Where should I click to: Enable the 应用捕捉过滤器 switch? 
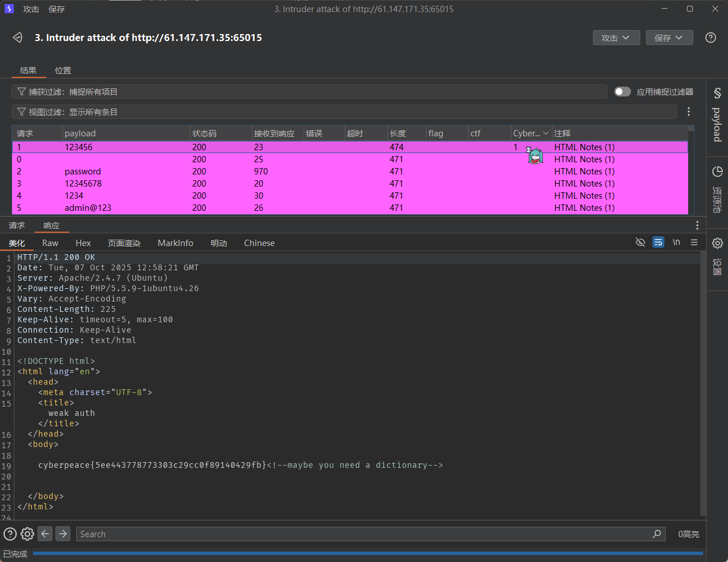622,91
